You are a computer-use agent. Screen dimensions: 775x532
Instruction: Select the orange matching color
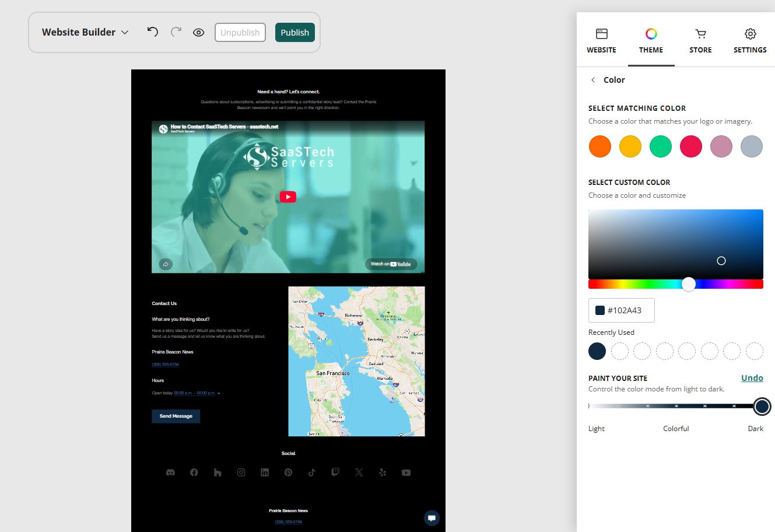coord(600,146)
